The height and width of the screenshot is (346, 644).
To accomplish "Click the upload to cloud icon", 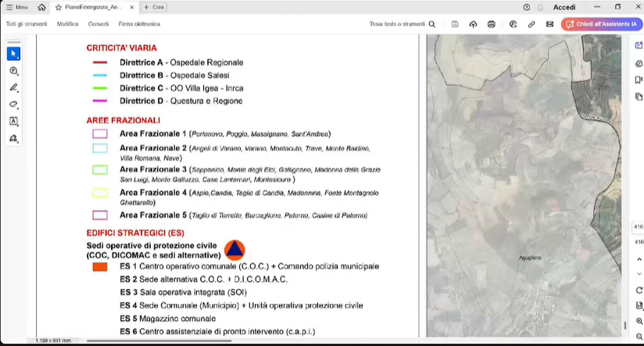I will pyautogui.click(x=473, y=24).
